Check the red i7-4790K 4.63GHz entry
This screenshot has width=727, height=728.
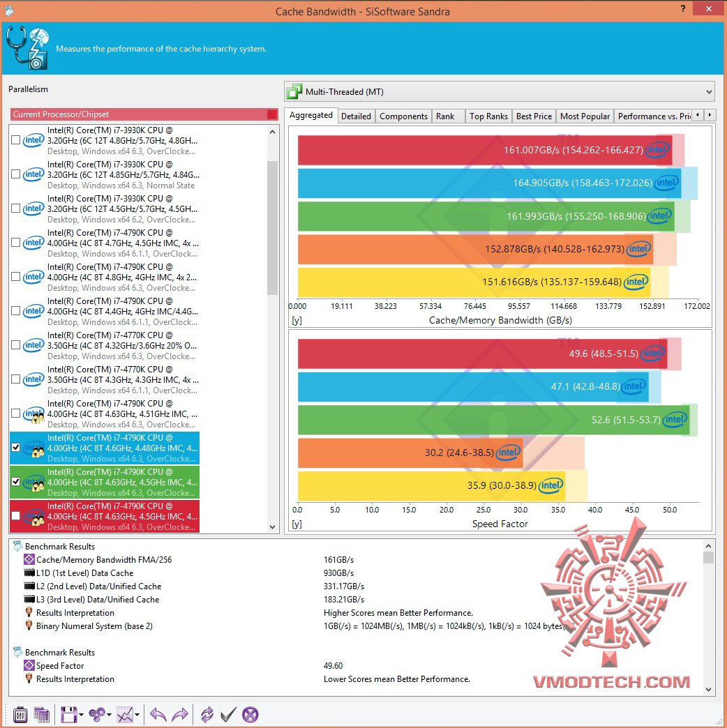click(16, 516)
